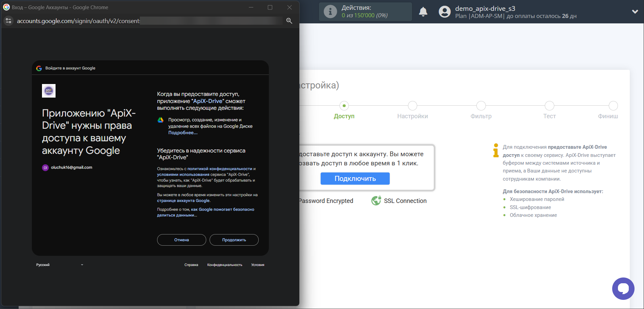Select the Настройки step
This screenshot has height=309, width=644.
[x=412, y=111]
